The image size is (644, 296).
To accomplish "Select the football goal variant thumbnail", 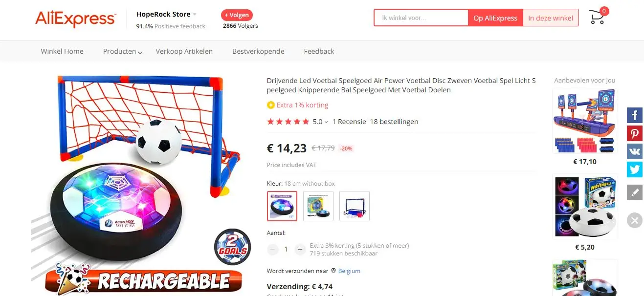I will [x=355, y=206].
